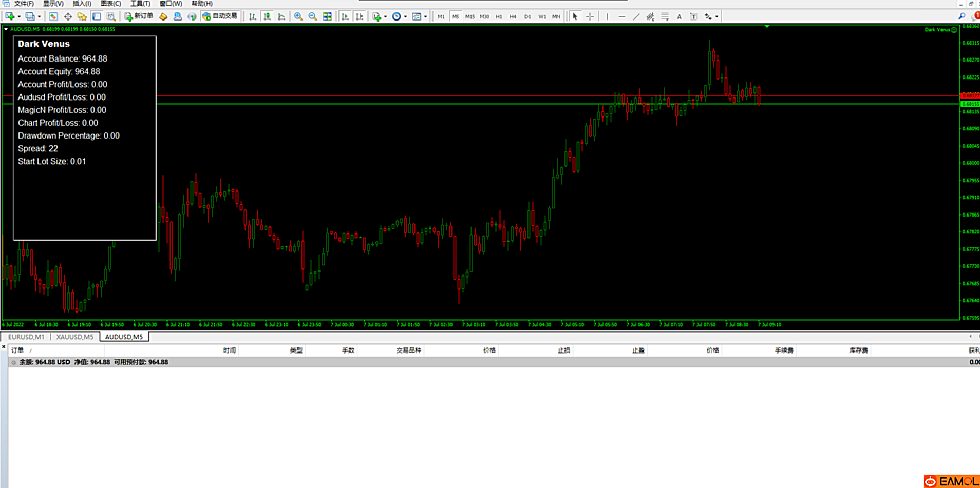Toggle the chart shift icon
This screenshot has height=488, width=980.
[360, 16]
